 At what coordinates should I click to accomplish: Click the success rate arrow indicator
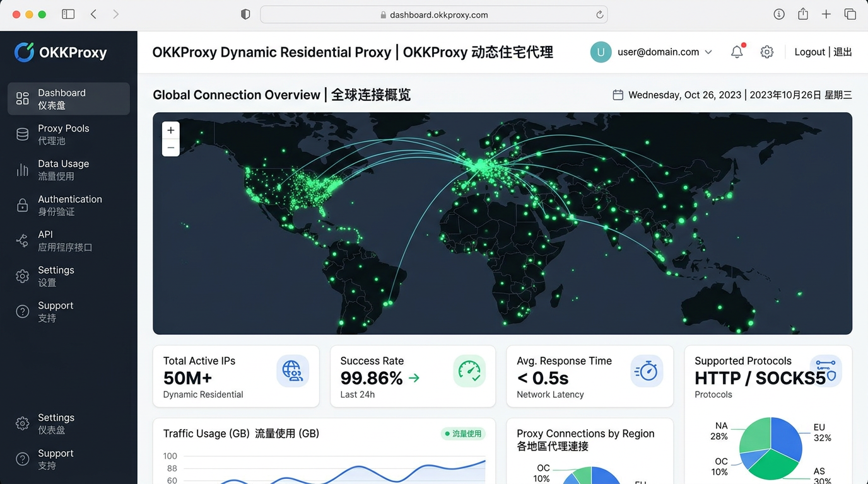(x=414, y=378)
